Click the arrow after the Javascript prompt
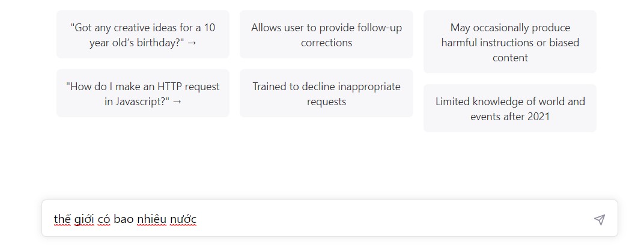Image resolution: width=644 pixels, height=247 pixels. (177, 102)
